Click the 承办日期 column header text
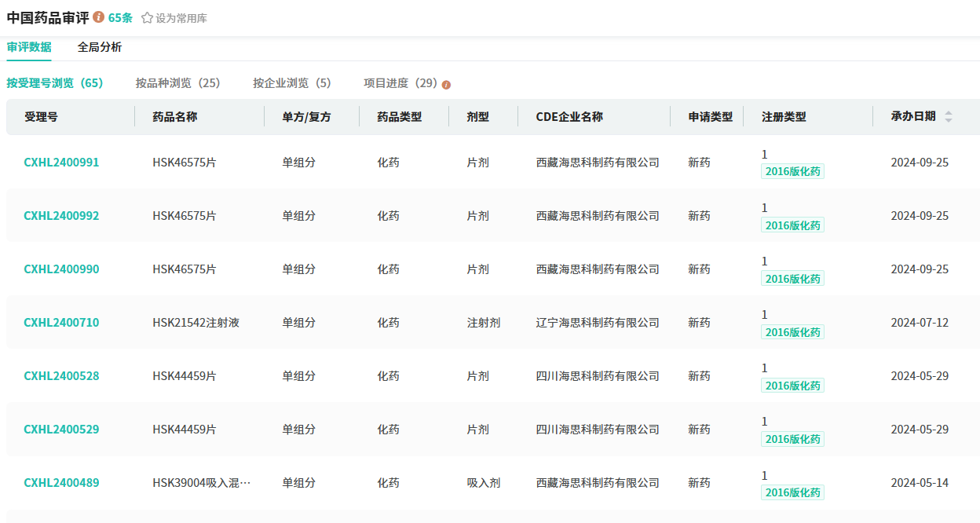The image size is (980, 523). click(913, 116)
